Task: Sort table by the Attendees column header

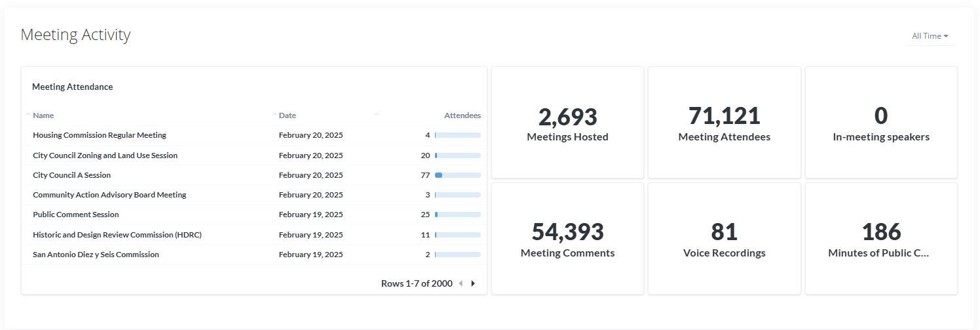Action: 462,115
